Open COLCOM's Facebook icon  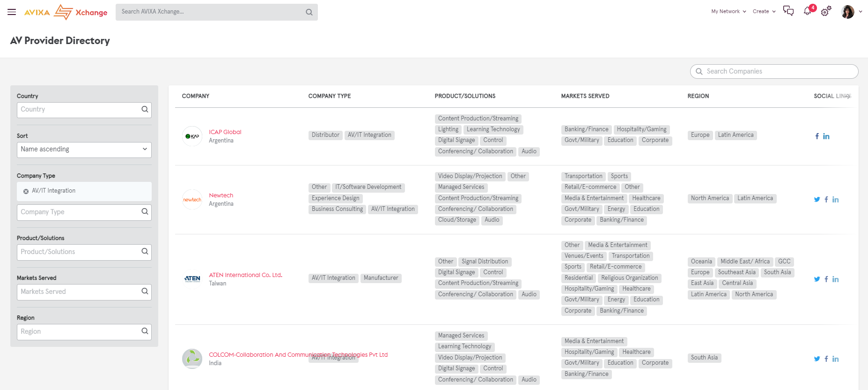[826, 359]
